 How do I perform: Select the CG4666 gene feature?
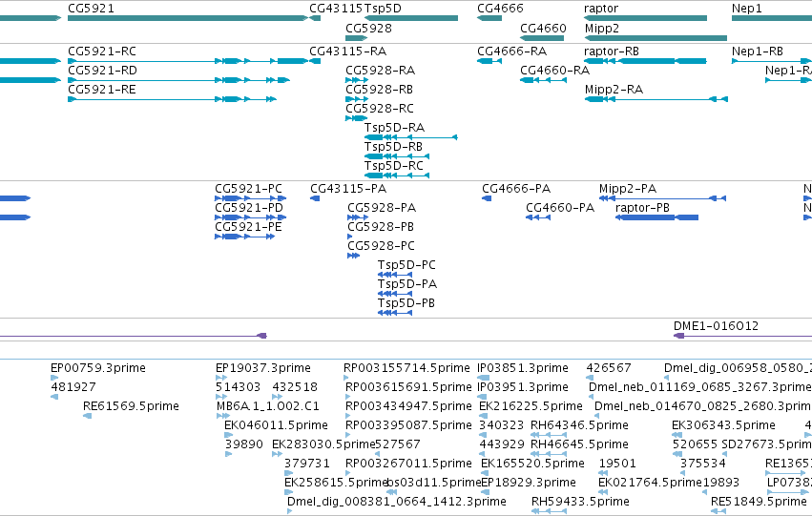pyautogui.click(x=489, y=18)
